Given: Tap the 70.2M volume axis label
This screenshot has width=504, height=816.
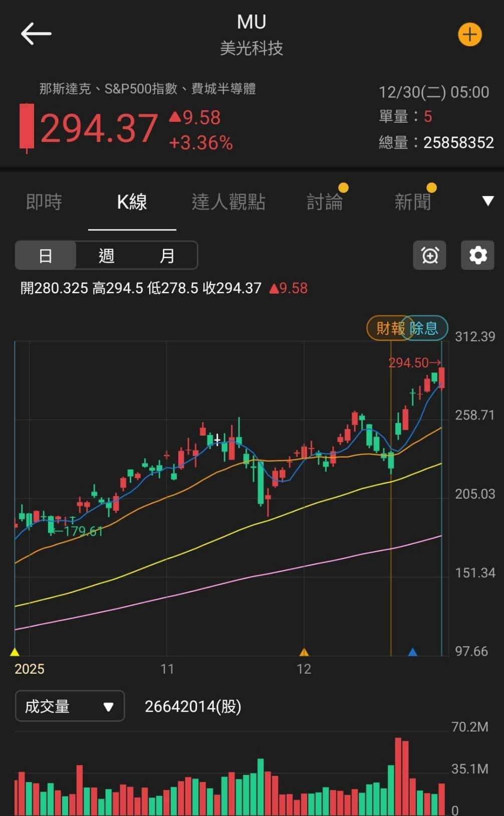Looking at the screenshot, I should tap(470, 727).
